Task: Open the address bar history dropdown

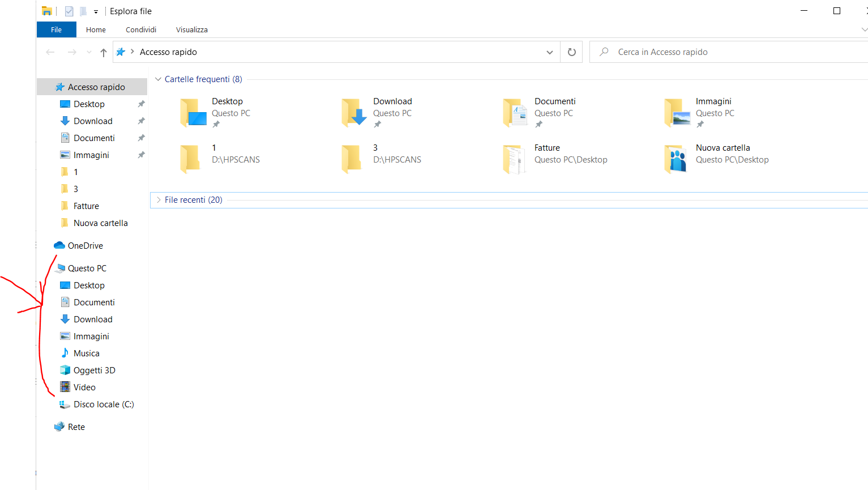Action: coord(549,52)
